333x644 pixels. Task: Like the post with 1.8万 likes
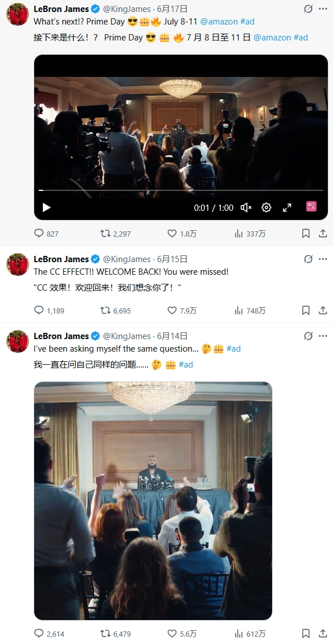pos(172,233)
